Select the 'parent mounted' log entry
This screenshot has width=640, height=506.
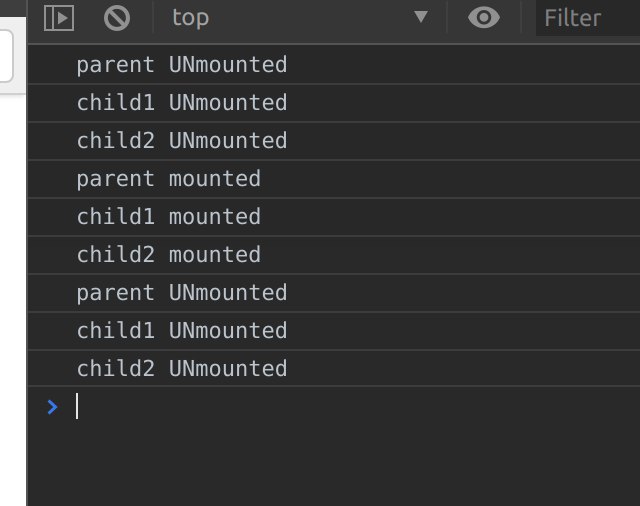(x=333, y=179)
